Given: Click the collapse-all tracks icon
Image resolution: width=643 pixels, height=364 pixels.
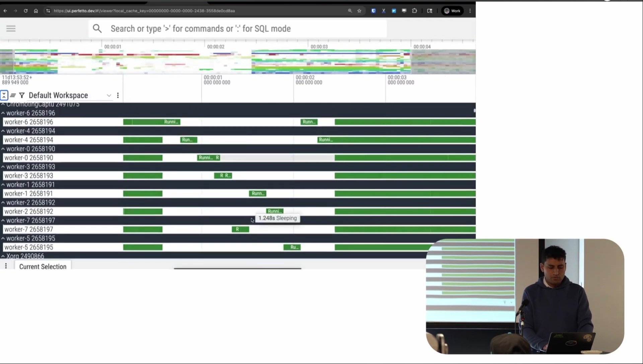Looking at the screenshot, I should (4, 95).
